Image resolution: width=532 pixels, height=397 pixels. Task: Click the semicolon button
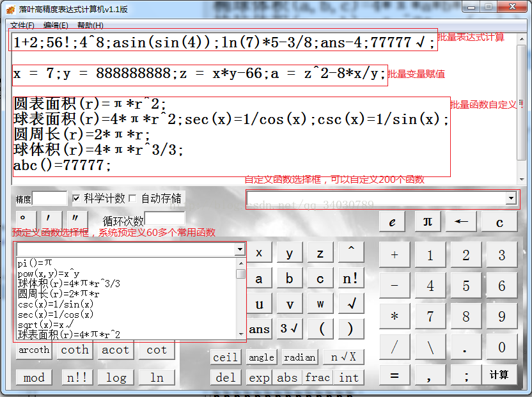click(466, 375)
